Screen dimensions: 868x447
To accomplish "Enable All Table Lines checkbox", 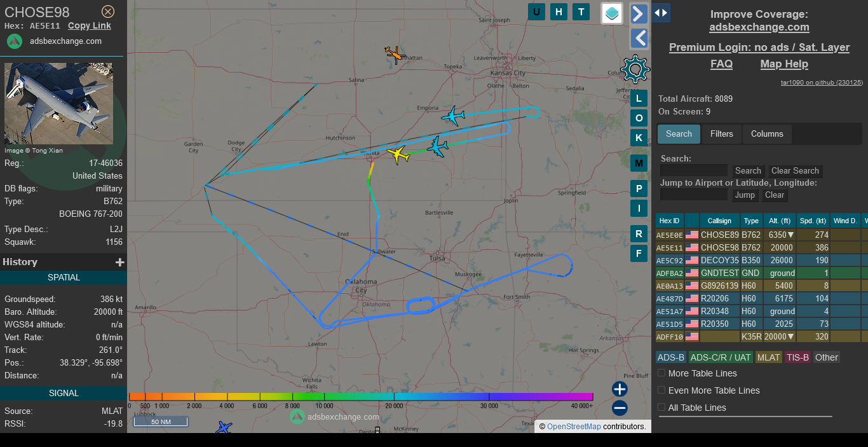I will tap(661, 407).
